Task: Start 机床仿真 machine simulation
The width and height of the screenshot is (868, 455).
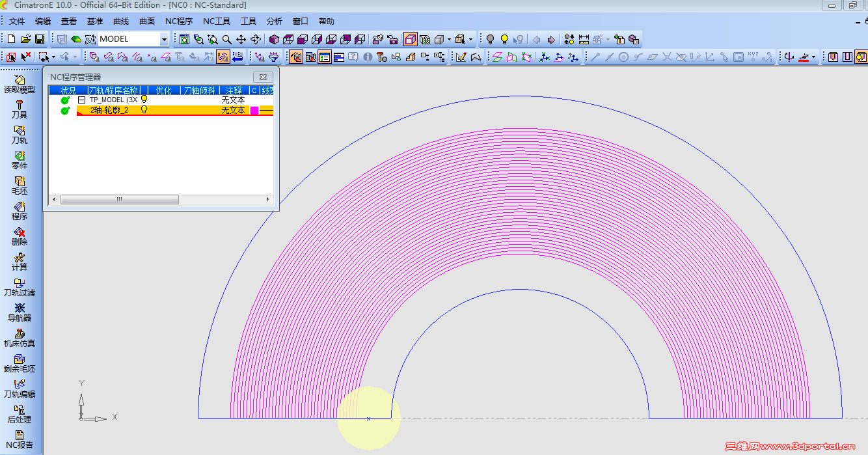Action: click(20, 338)
